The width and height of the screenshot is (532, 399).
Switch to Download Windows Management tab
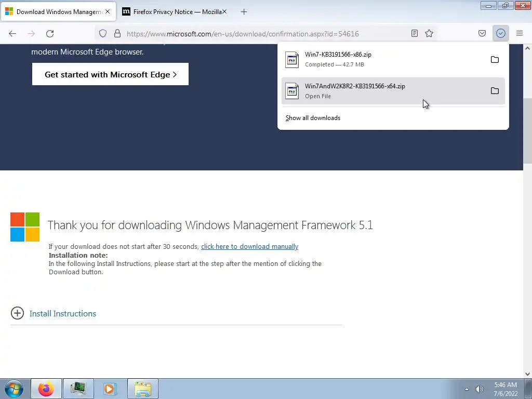click(x=58, y=11)
